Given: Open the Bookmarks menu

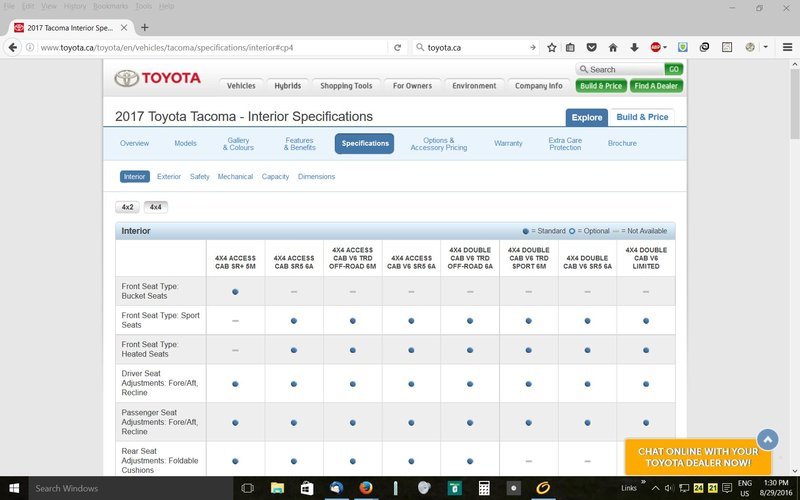Looking at the screenshot, I should (110, 6).
